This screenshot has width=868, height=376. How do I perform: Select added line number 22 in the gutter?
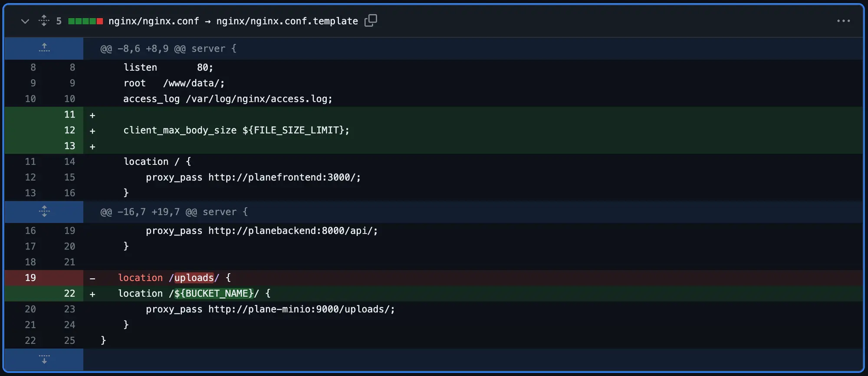click(69, 293)
